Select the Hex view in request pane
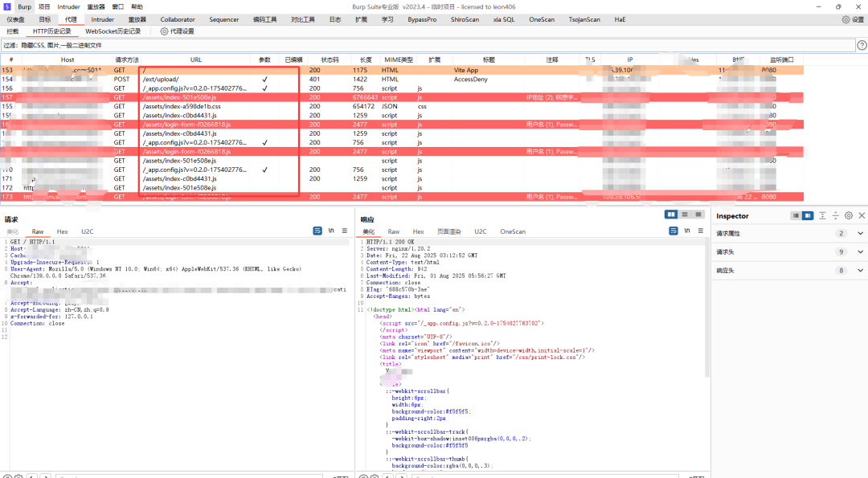This screenshot has height=478, width=868. [x=62, y=232]
